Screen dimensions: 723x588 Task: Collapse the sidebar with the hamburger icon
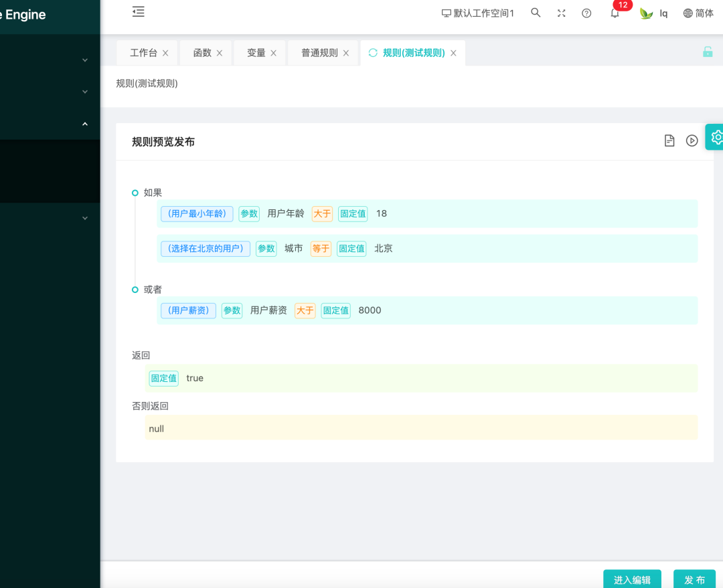click(138, 11)
